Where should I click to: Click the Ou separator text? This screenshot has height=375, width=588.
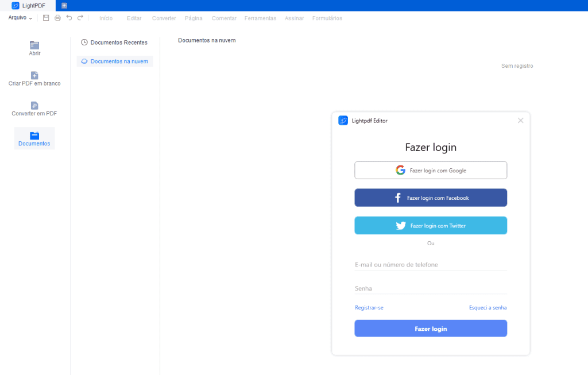coord(431,243)
